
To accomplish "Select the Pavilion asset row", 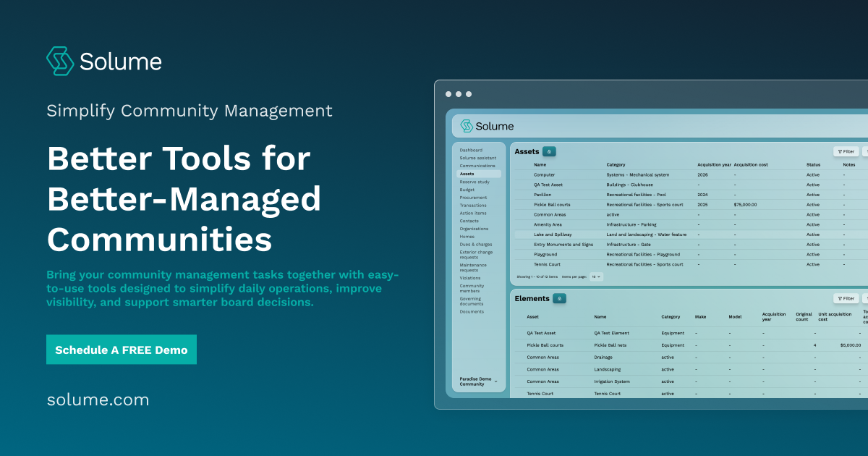I will [x=691, y=195].
